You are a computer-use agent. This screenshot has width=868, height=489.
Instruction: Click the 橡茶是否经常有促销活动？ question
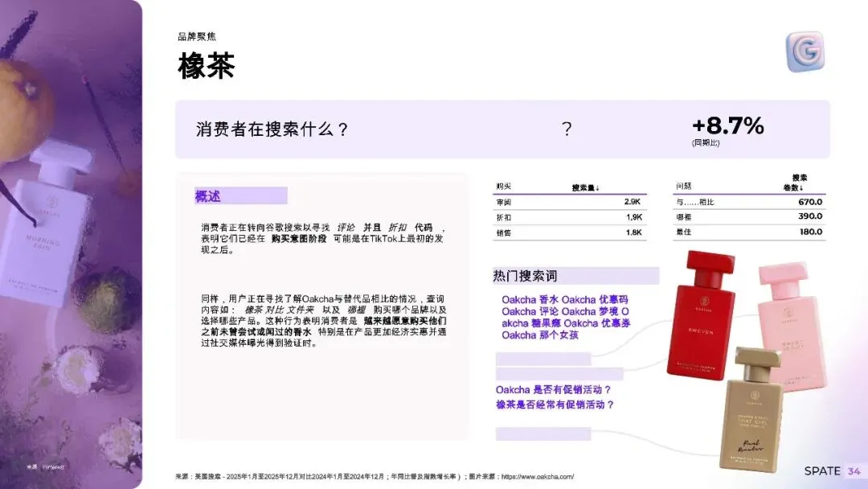coord(555,405)
